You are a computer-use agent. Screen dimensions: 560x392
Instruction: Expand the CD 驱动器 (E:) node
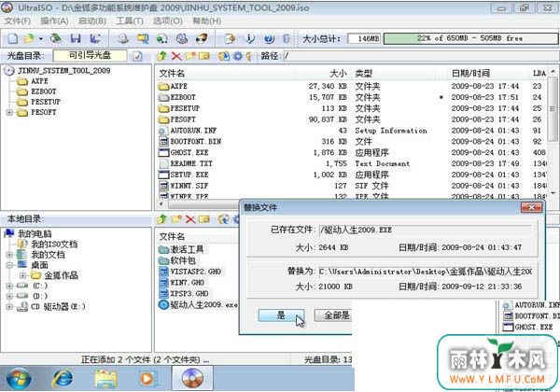click(x=9, y=306)
